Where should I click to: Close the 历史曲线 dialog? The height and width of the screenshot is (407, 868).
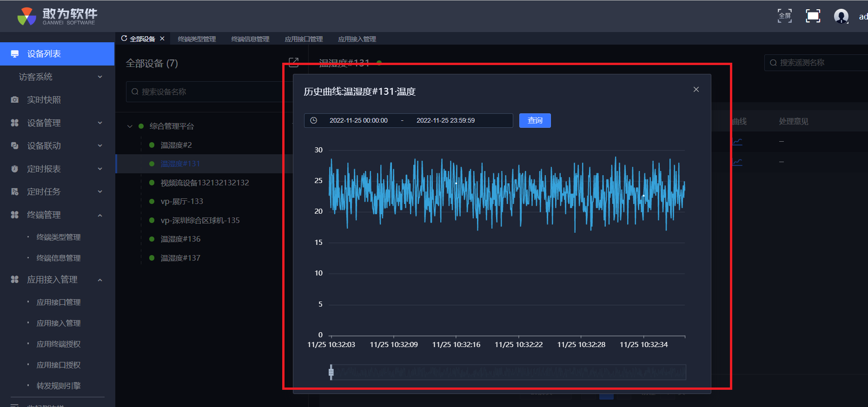(x=696, y=89)
